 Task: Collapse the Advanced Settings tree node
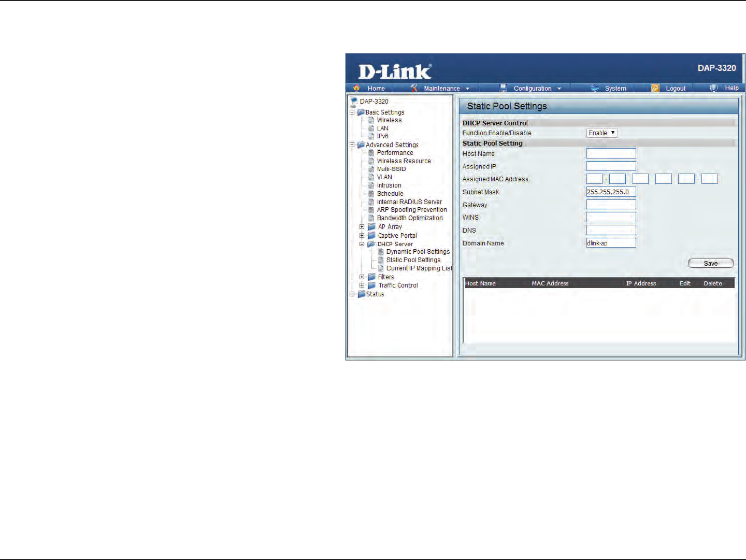tap(352, 145)
